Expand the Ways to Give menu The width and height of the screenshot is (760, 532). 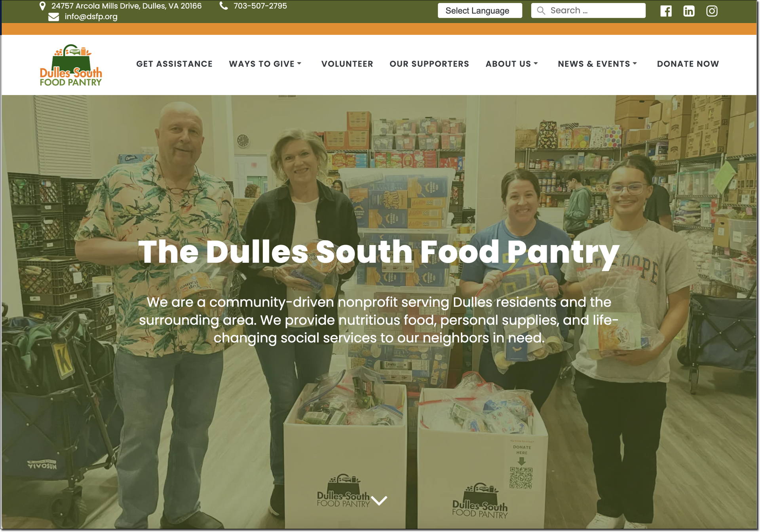point(265,64)
